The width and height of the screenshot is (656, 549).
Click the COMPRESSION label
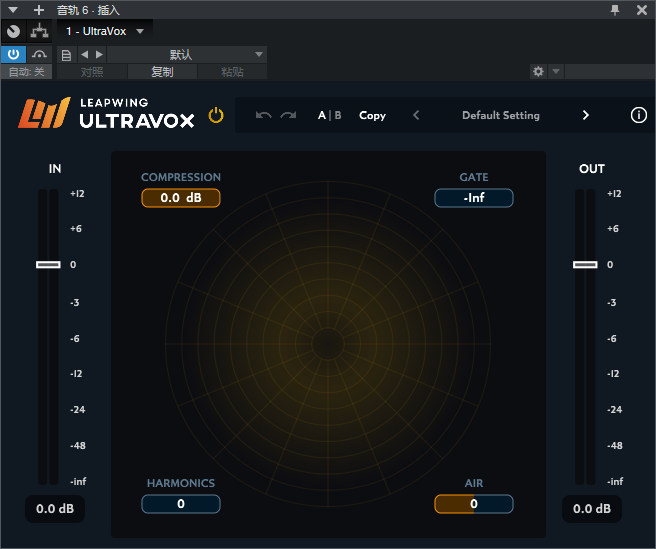pos(181,177)
